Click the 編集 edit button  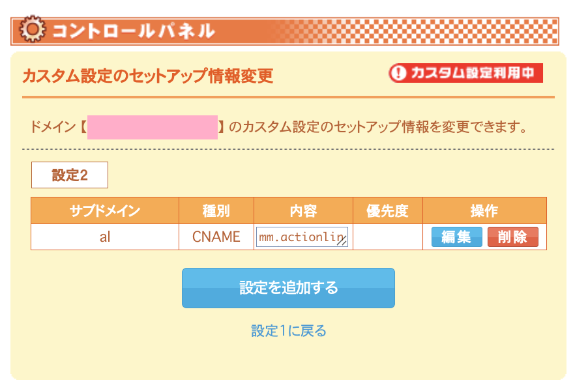pos(456,237)
